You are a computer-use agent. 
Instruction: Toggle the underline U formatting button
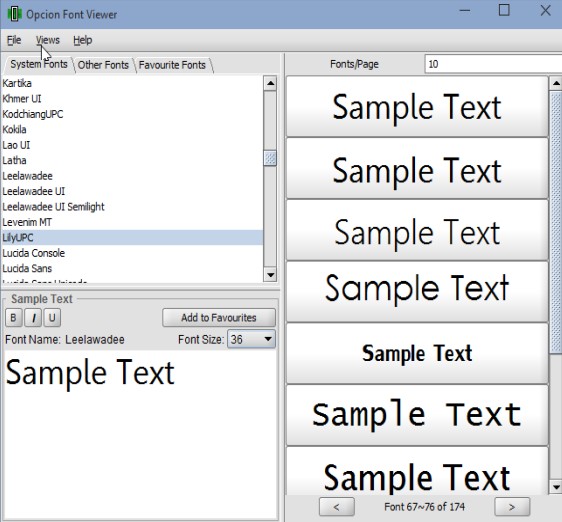52,318
